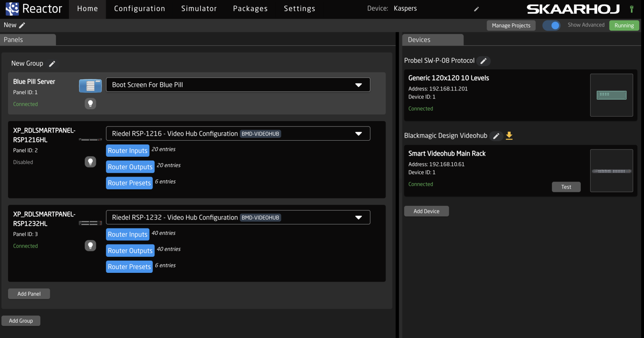Screen dimensions: 644x338
Task: Click the Reactor logo icon
Action: tap(12, 9)
